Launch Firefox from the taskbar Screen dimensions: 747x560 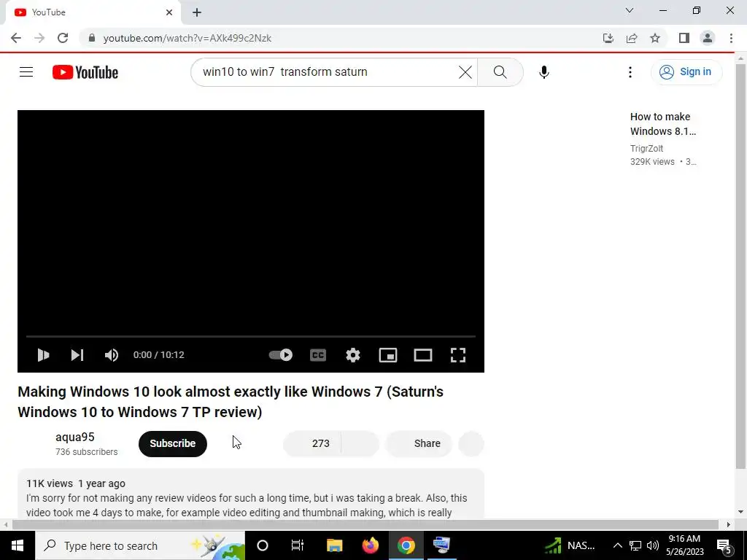(x=370, y=545)
